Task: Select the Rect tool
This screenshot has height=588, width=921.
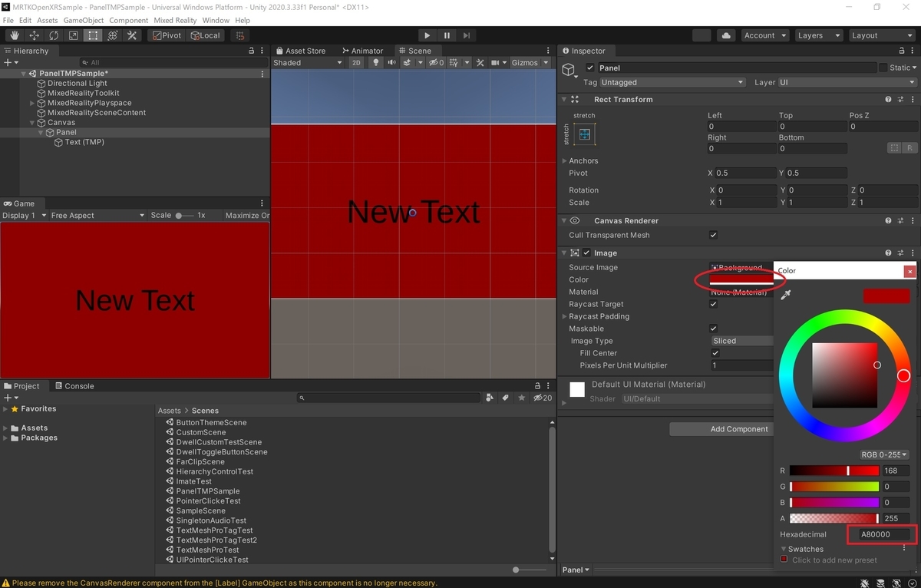Action: (93, 35)
